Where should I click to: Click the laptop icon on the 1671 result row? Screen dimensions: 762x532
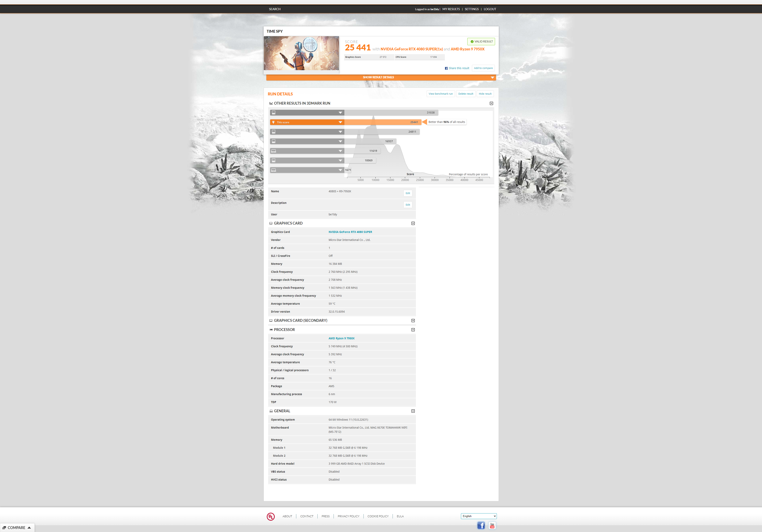274,170
